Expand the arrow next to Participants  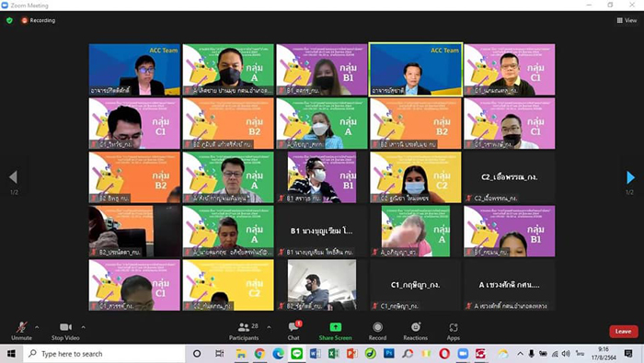point(269,327)
